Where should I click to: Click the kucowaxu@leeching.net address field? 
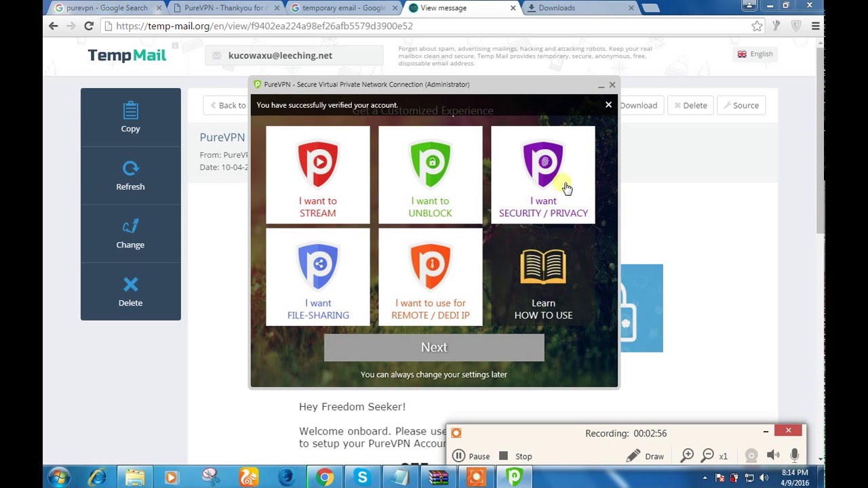pyautogui.click(x=294, y=56)
